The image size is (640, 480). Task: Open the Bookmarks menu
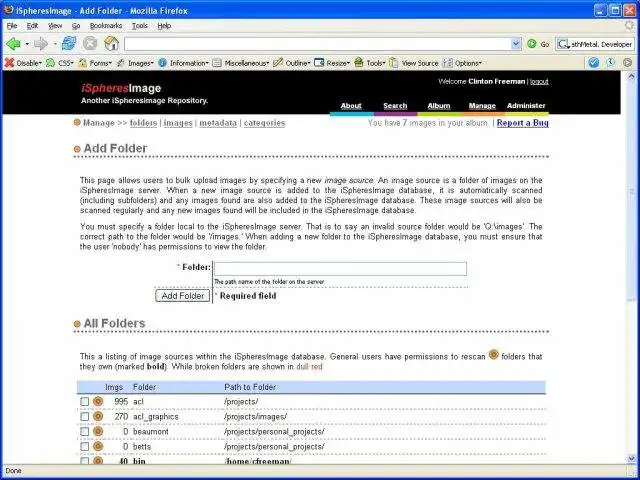[106, 26]
